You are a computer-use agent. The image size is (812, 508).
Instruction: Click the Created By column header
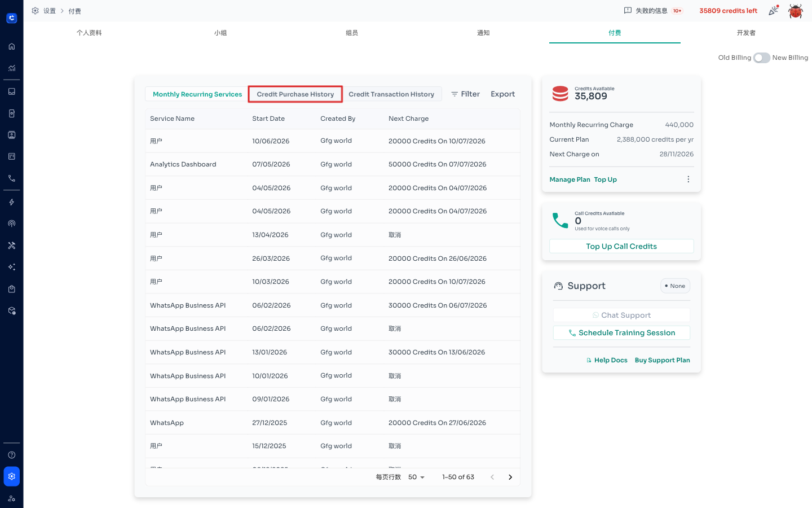(x=338, y=119)
